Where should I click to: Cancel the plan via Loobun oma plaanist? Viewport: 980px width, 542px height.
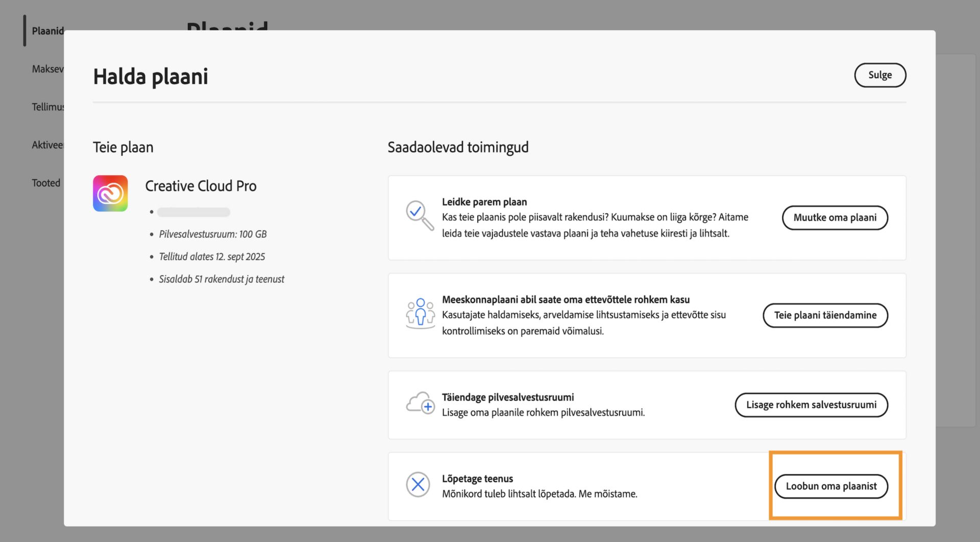831,486
